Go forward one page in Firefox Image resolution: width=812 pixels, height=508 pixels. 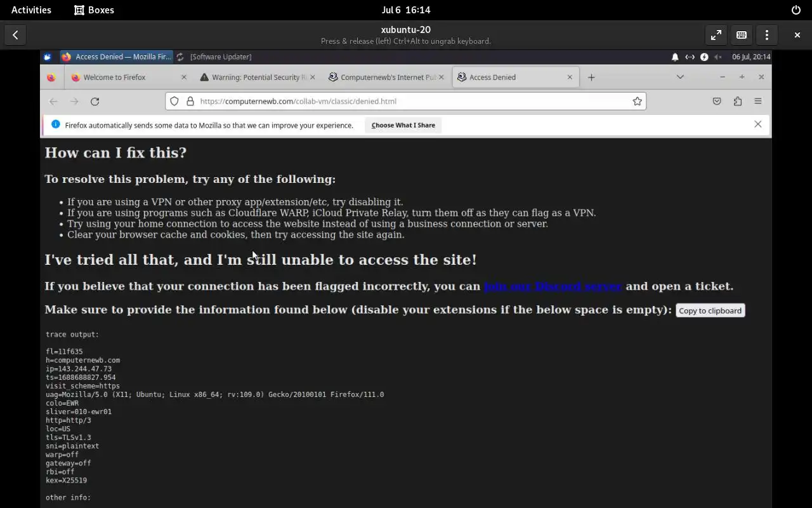pos(74,101)
